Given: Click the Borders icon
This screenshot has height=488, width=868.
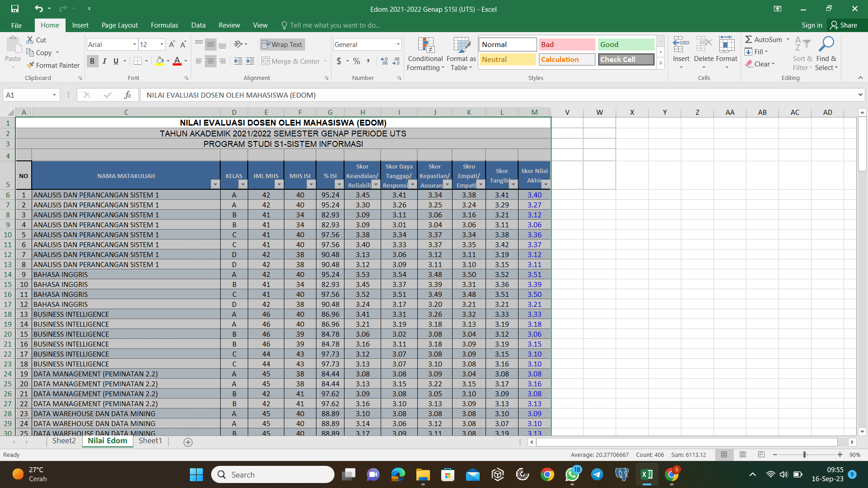Looking at the screenshot, I should coord(138,61).
